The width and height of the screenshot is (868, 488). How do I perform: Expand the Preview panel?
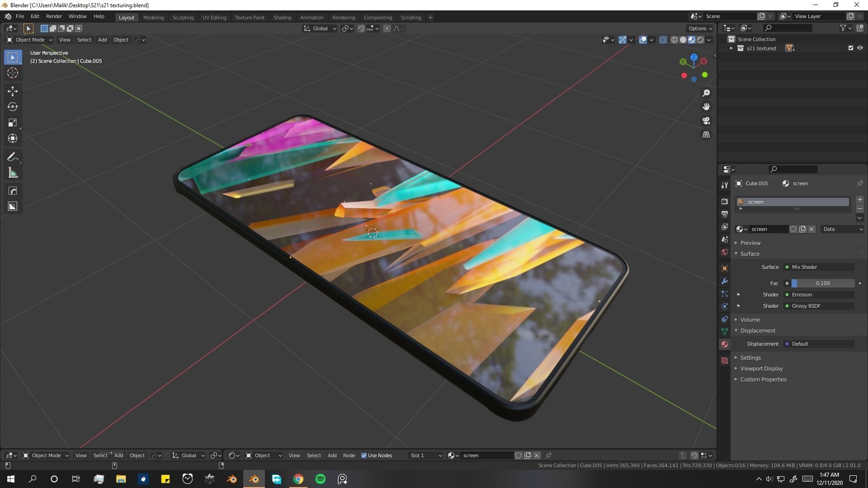(750, 243)
